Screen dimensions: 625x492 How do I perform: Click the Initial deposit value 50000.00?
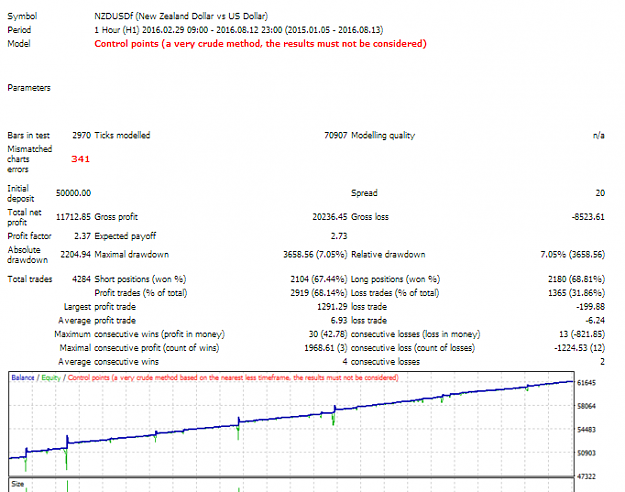(73, 193)
